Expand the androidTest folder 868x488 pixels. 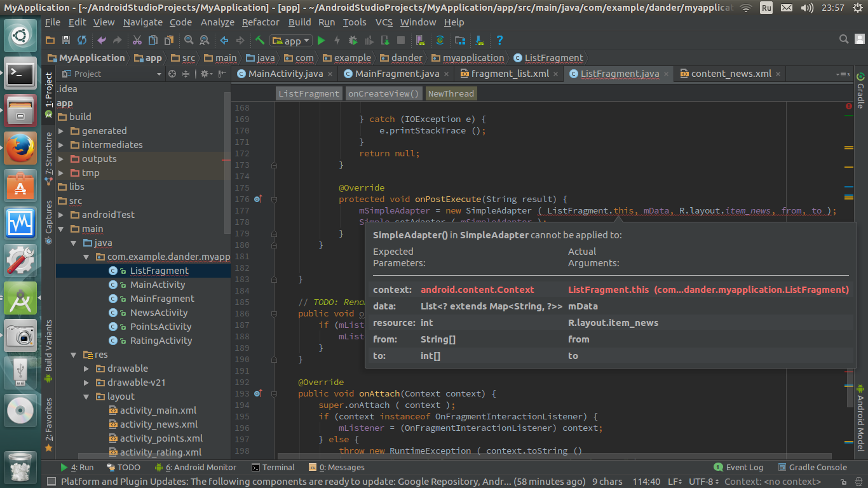coord(61,215)
